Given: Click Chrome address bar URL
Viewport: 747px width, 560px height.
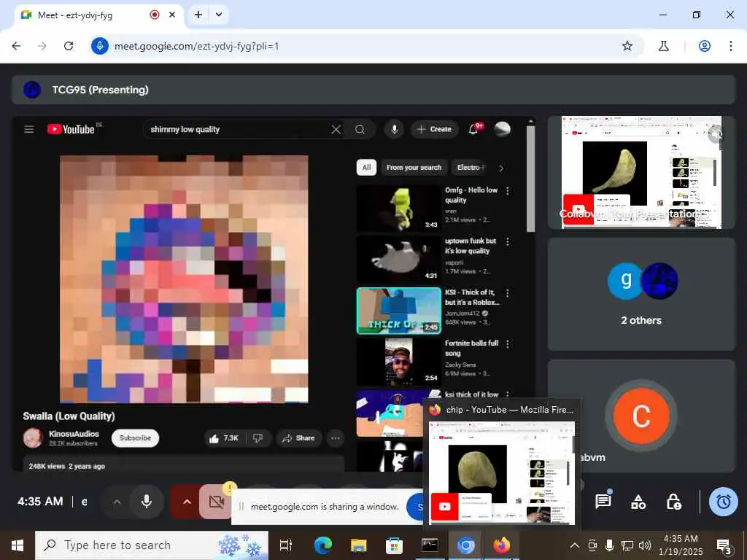Looking at the screenshot, I should coord(197,46).
